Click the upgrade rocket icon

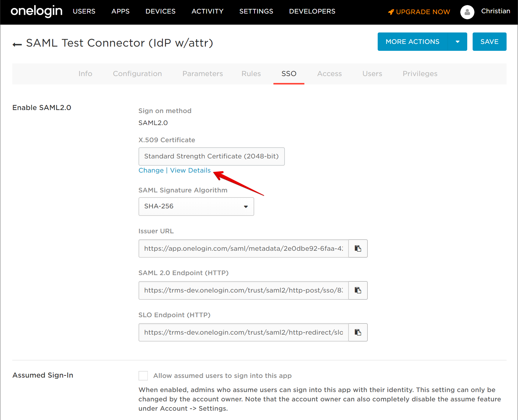click(391, 12)
